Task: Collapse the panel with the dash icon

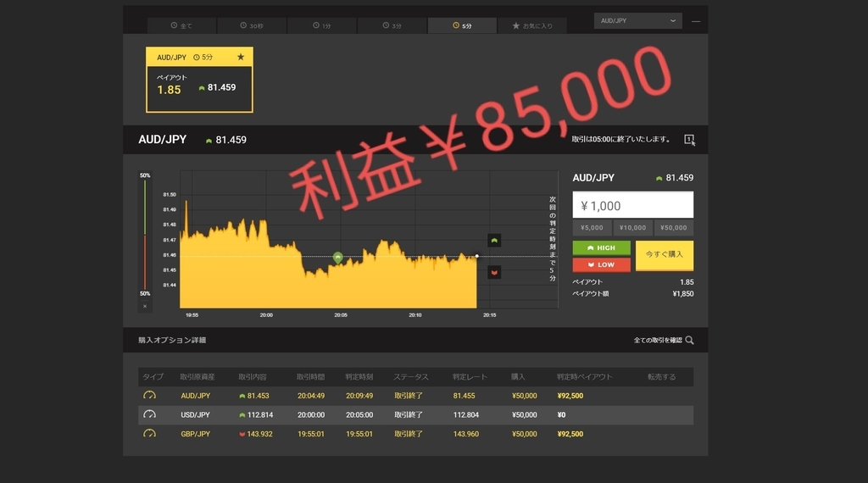Action: [x=696, y=21]
